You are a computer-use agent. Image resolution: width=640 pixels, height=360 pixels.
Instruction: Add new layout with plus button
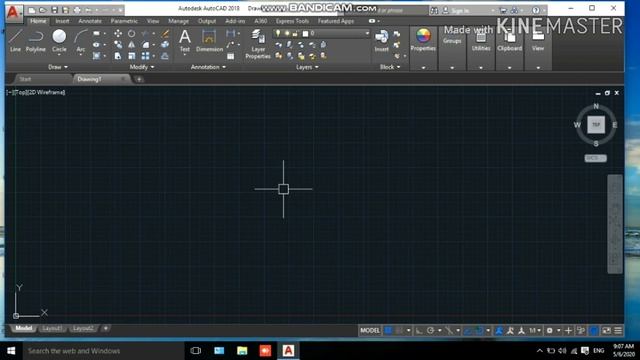point(106,329)
